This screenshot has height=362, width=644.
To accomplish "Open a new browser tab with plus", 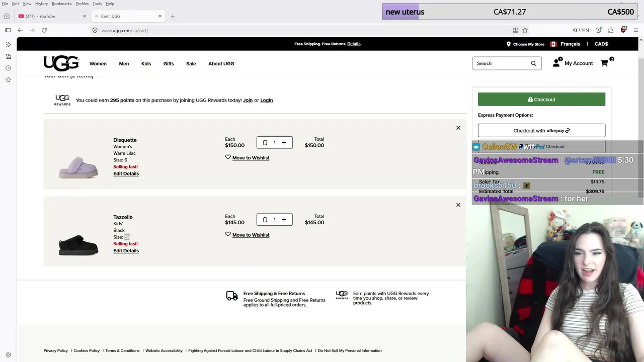I will pos(172,16).
